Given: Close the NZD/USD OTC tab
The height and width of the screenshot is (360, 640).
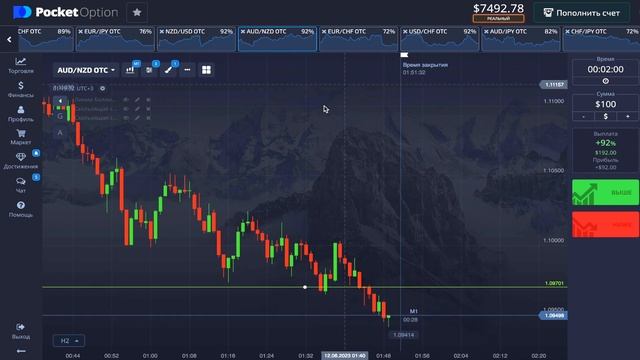Looking at the screenshot, I should pyautogui.click(x=162, y=31).
